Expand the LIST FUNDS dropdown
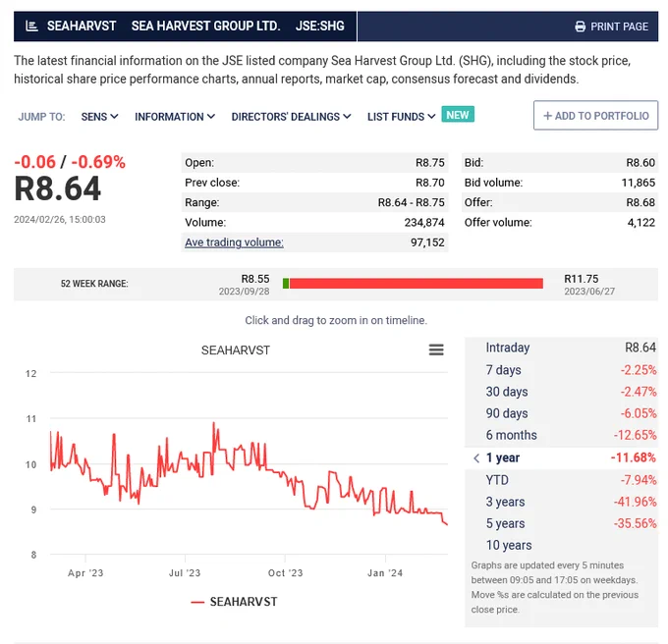This screenshot has height=644, width=668. coord(402,117)
